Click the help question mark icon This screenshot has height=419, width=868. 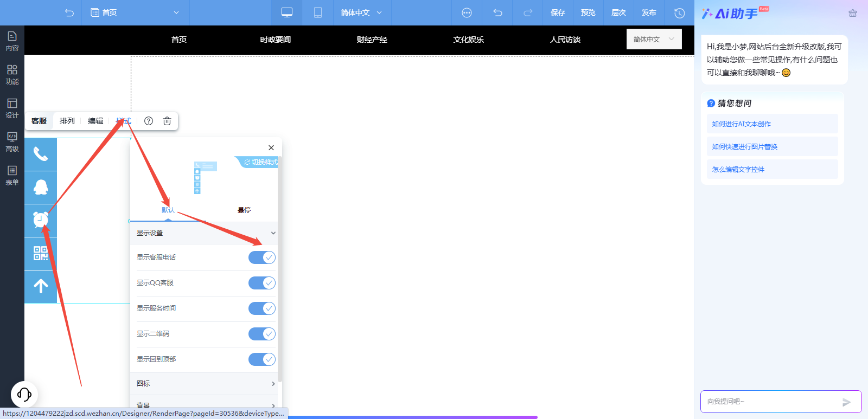pyautogui.click(x=149, y=121)
